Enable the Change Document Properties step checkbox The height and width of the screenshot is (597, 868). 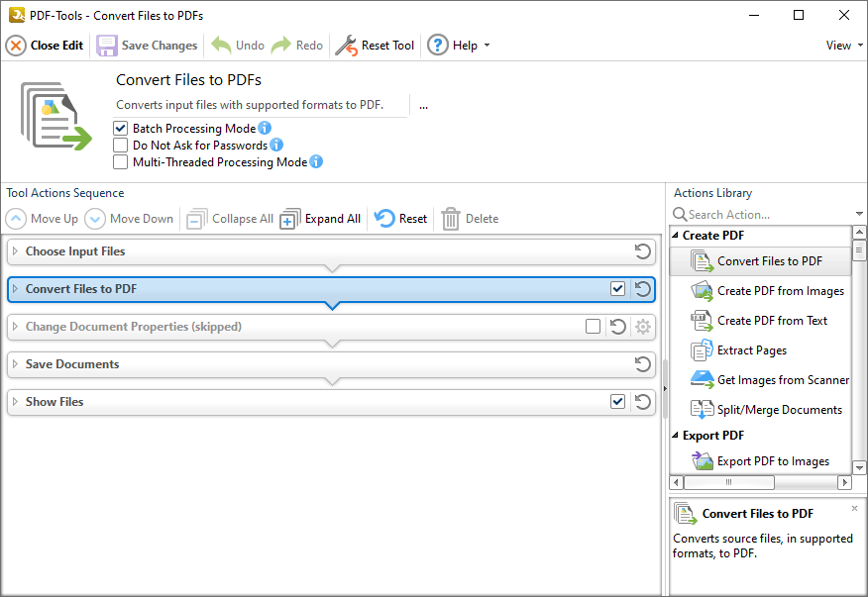pos(593,327)
